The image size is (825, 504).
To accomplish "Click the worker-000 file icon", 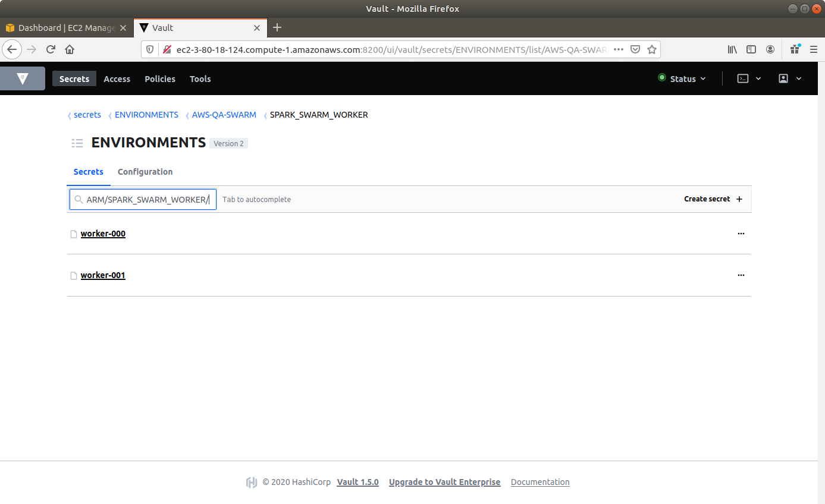I will (74, 234).
